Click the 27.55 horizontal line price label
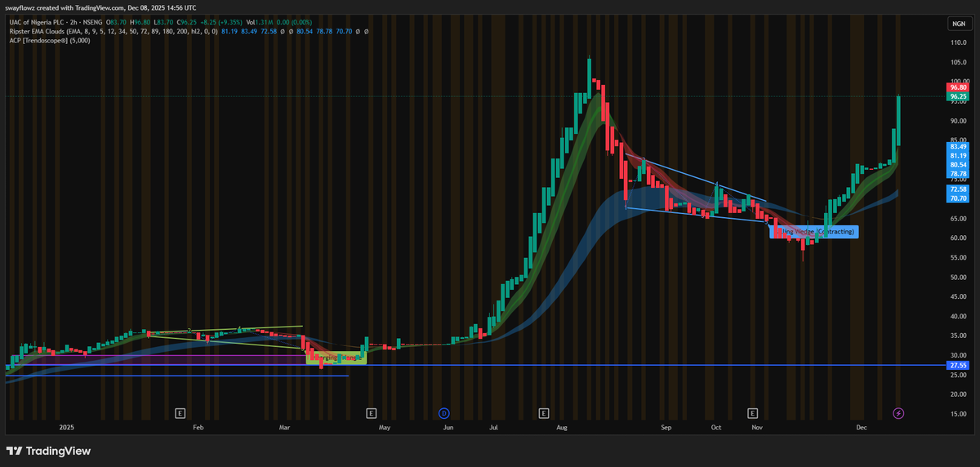The image size is (980, 467). click(x=958, y=366)
